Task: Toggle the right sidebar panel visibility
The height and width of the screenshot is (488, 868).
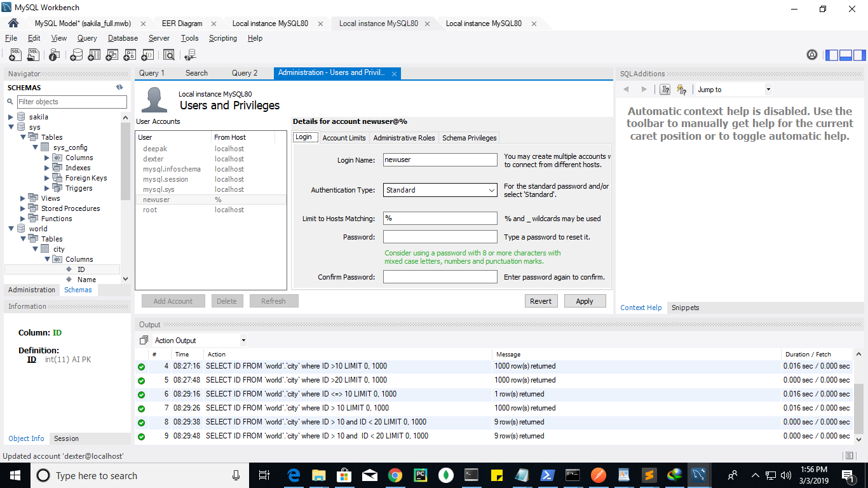Action: pos(859,55)
